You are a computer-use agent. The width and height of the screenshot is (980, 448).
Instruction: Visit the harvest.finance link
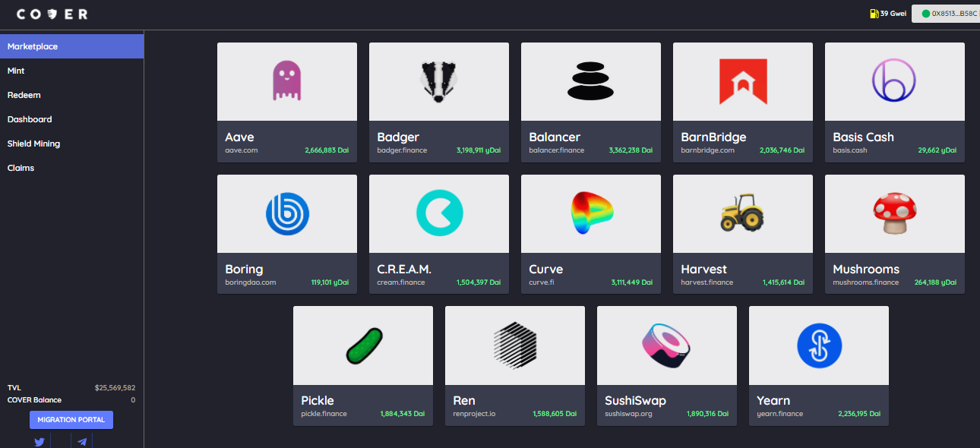point(707,282)
